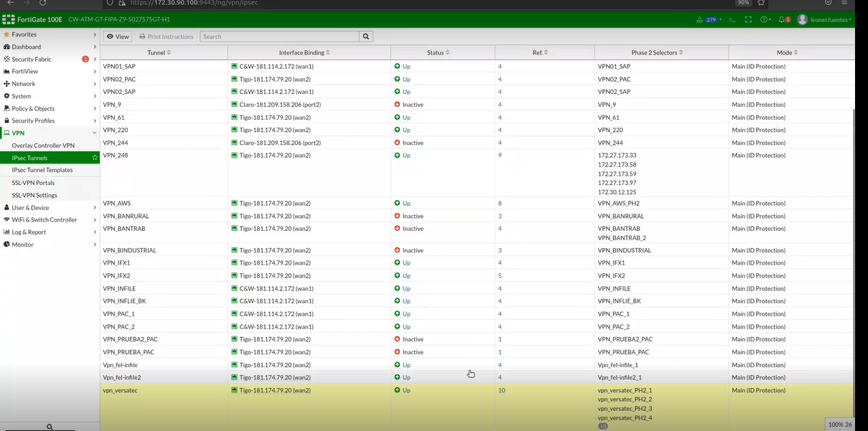
Task: Open the leonel.fuentes user menu
Action: 824,19
